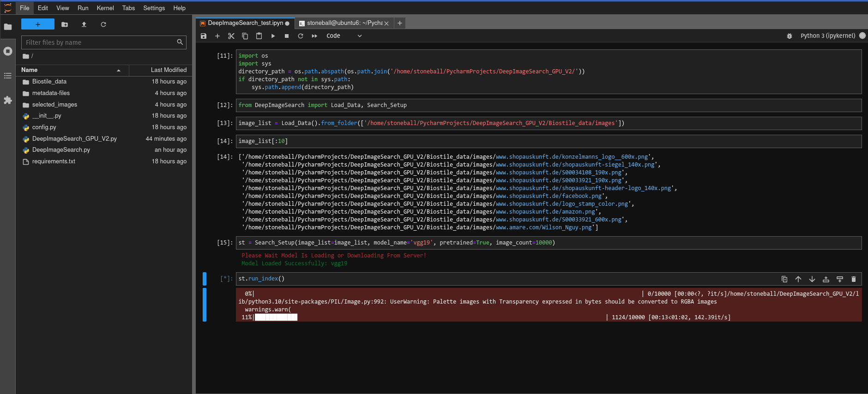Select the metadata-files folder

coord(104,93)
